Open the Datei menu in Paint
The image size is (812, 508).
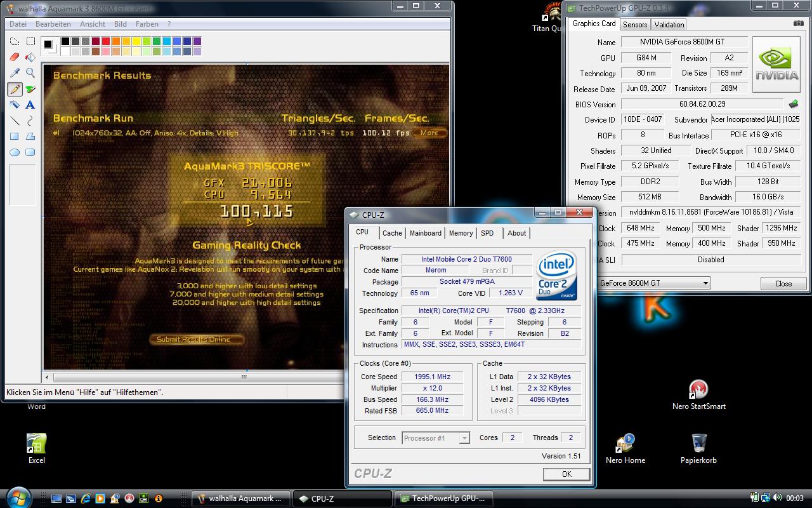point(18,24)
